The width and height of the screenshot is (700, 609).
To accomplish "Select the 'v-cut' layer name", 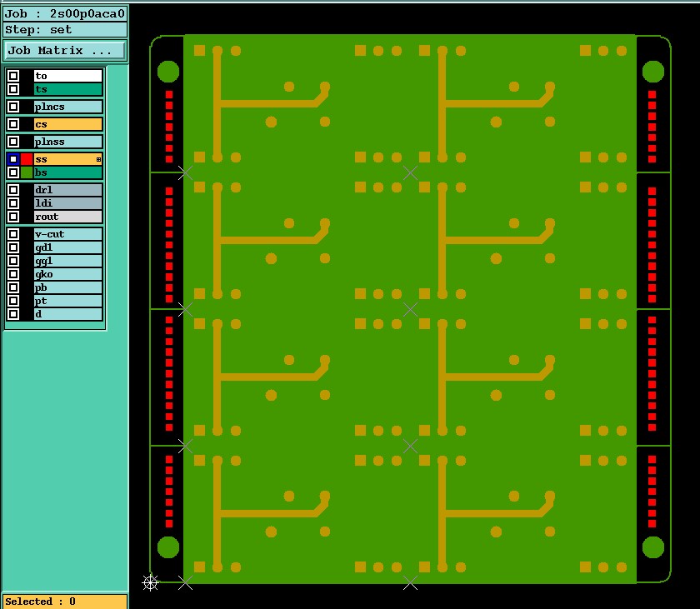I will click(67, 234).
